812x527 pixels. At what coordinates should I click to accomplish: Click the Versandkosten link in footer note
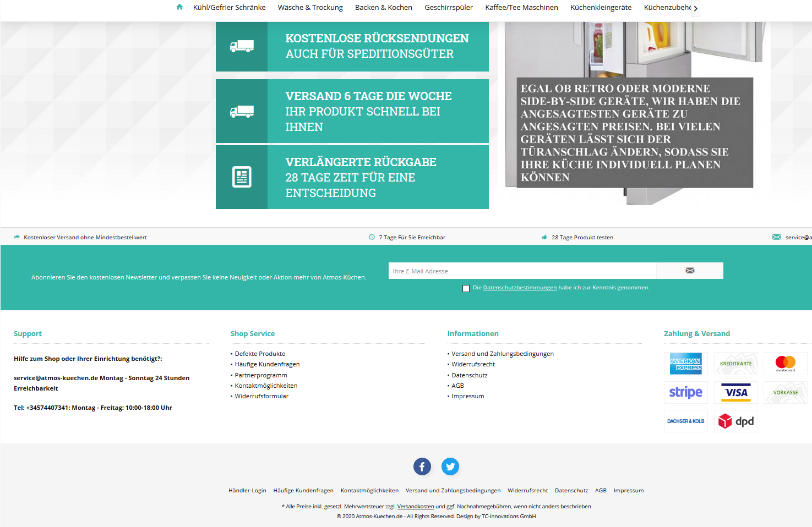tap(416, 507)
